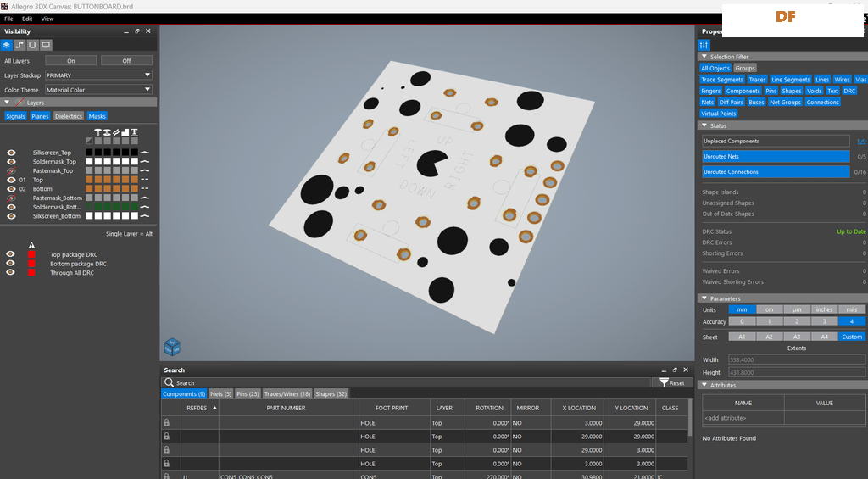The height and width of the screenshot is (479, 868).
Task: Click the Properties filter sliders icon
Action: click(704, 46)
